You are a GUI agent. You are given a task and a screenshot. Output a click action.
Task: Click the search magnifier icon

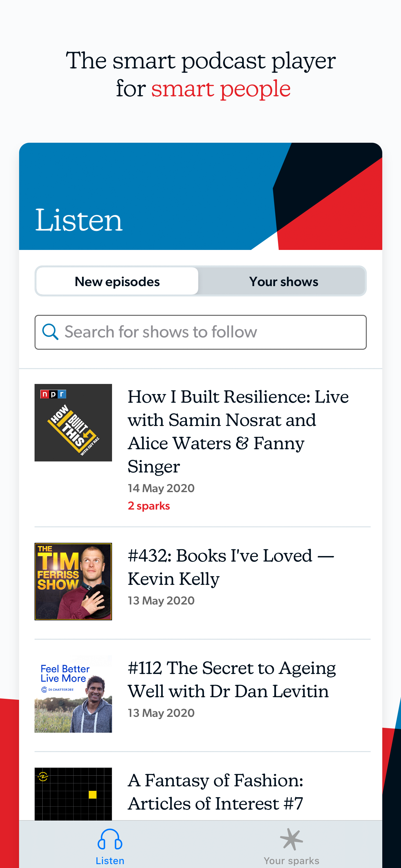pos(50,332)
